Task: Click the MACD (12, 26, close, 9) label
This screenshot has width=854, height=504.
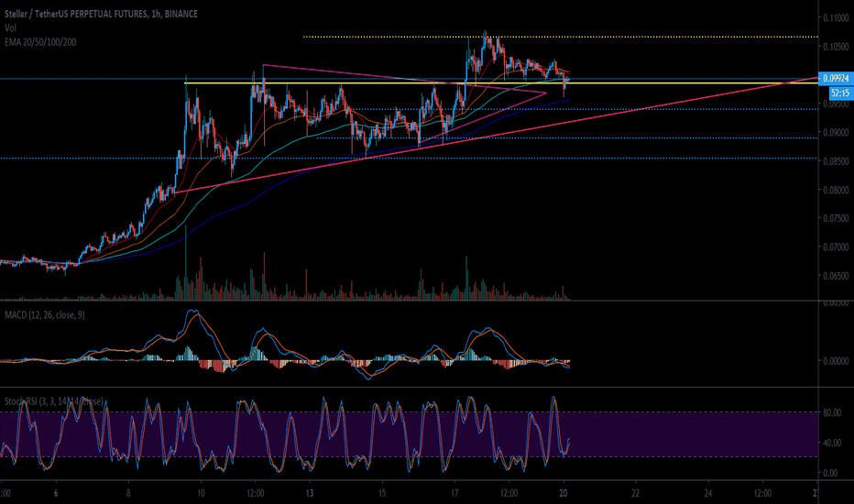Action: (45, 315)
